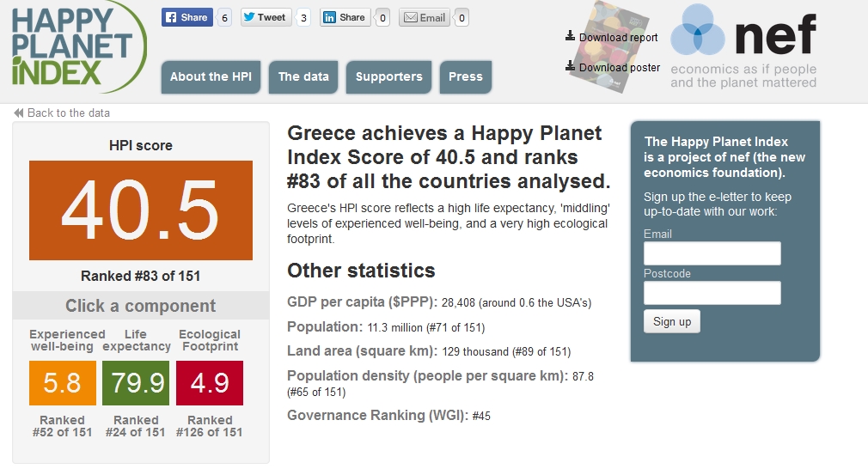Click the Governance Ranking (WGI) line
This screenshot has width=868, height=475.
(388, 415)
